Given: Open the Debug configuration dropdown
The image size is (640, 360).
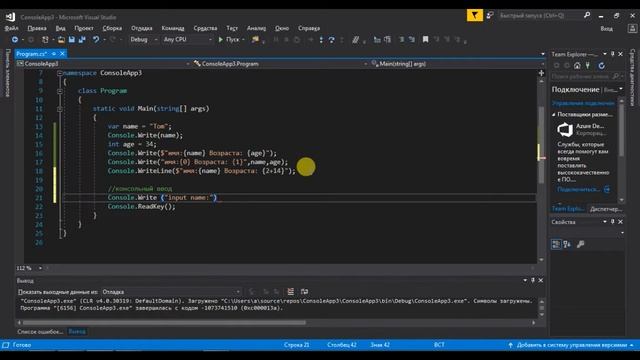Looking at the screenshot, I should point(144,40).
